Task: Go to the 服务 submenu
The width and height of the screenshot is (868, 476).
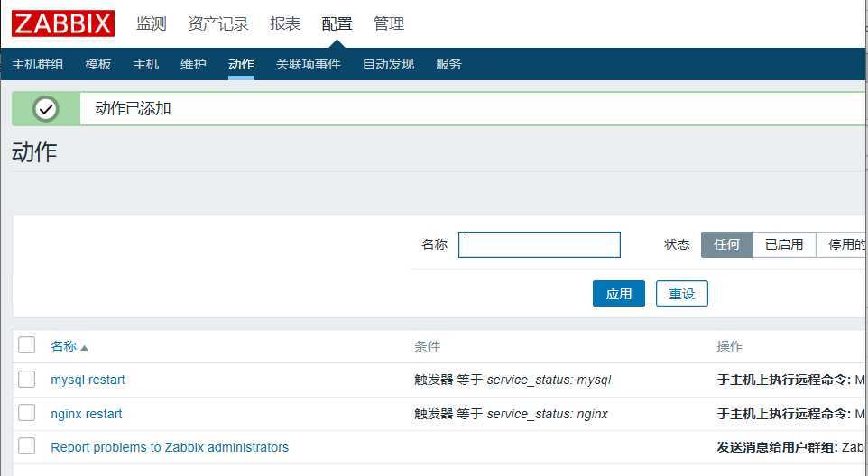Action: pyautogui.click(x=448, y=64)
